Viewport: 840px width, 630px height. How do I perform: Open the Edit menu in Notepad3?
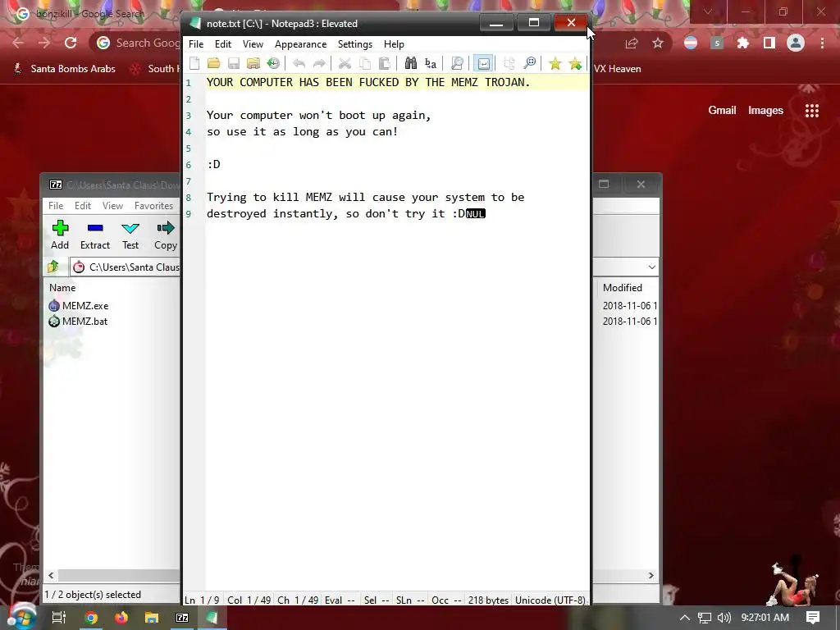[223, 44]
